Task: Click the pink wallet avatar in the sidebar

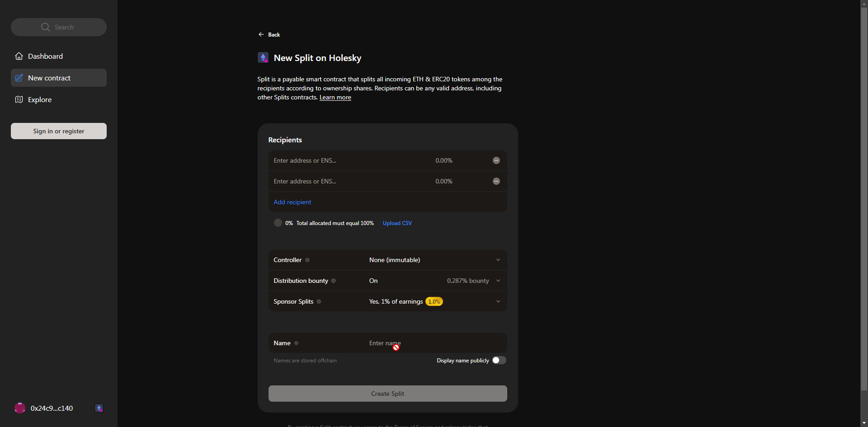Action: point(19,408)
